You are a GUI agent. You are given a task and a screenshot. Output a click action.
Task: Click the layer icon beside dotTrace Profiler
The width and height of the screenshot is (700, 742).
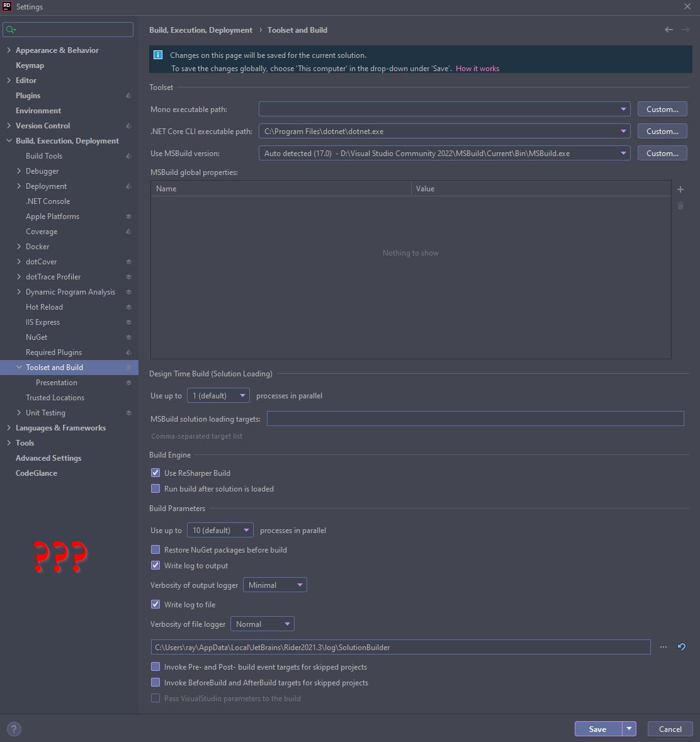129,277
